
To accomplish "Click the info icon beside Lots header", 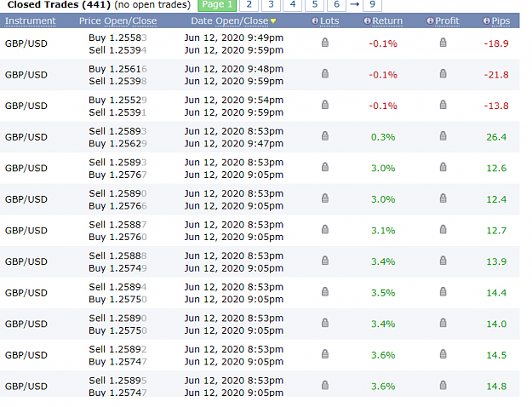I will pyautogui.click(x=315, y=21).
